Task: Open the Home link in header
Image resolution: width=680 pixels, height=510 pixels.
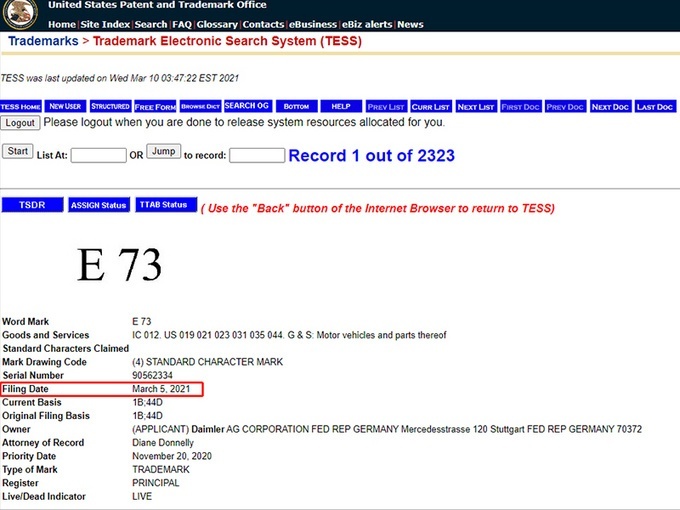Action: click(62, 25)
